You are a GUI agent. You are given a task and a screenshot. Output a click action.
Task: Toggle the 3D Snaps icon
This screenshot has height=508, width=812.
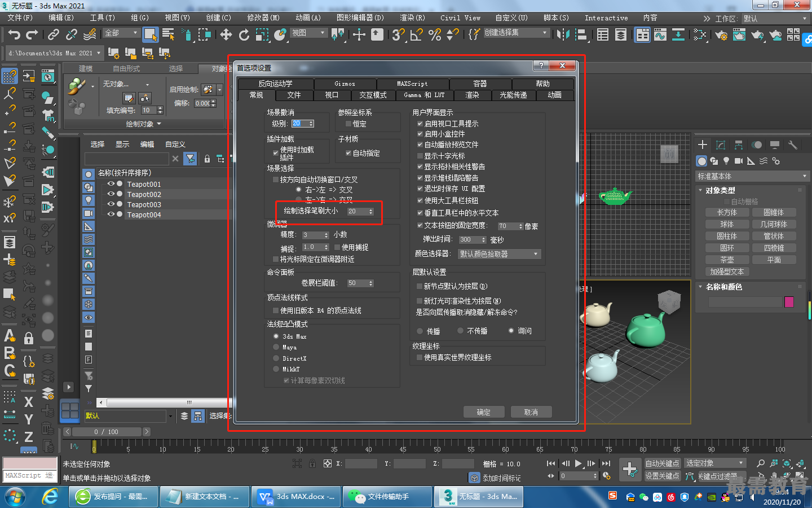399,35
